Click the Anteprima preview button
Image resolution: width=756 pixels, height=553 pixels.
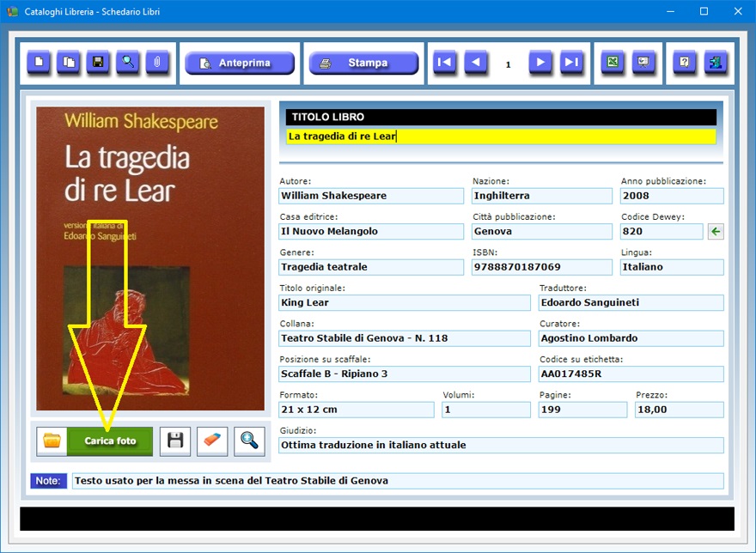pos(240,63)
